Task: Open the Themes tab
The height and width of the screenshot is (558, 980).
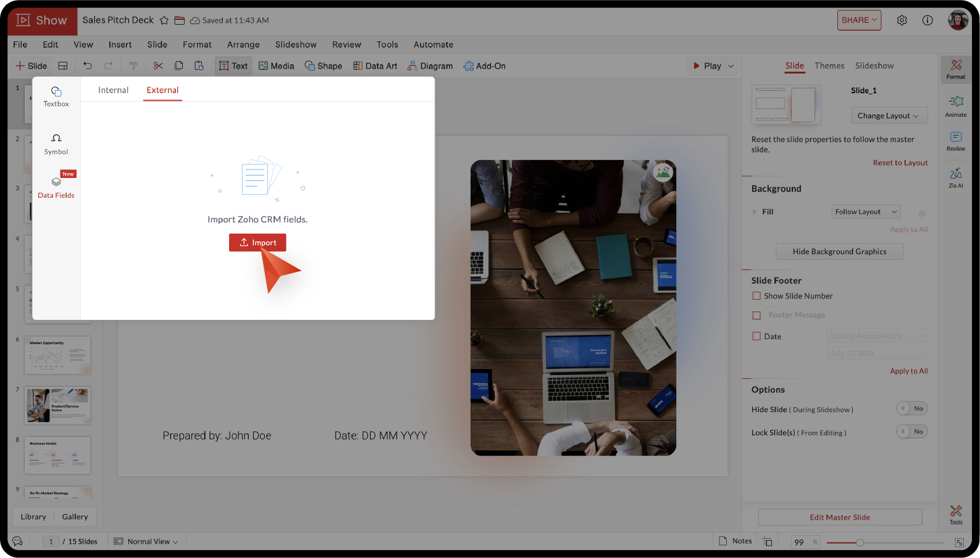Action: [x=829, y=66]
